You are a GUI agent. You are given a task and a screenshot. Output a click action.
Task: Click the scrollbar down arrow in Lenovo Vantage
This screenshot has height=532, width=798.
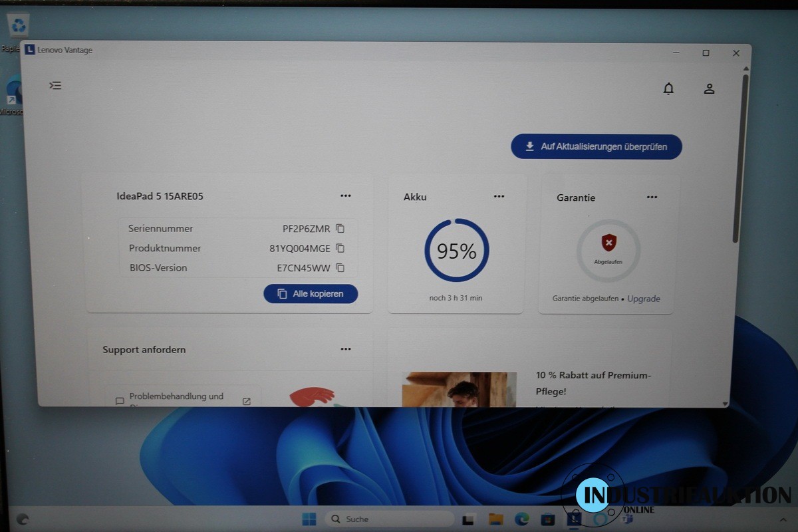726,403
